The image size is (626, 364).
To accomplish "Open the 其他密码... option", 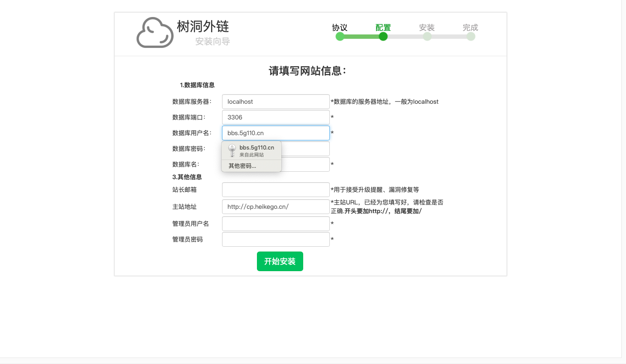I will [243, 166].
